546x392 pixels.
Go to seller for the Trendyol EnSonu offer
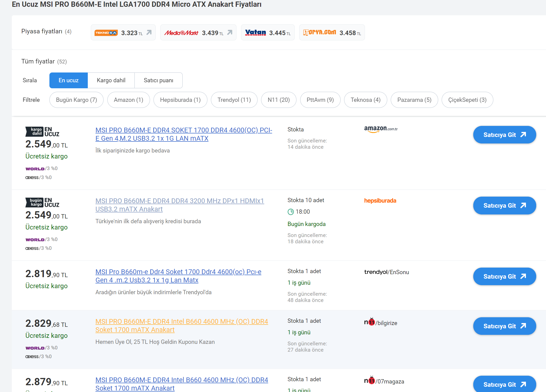tap(505, 276)
